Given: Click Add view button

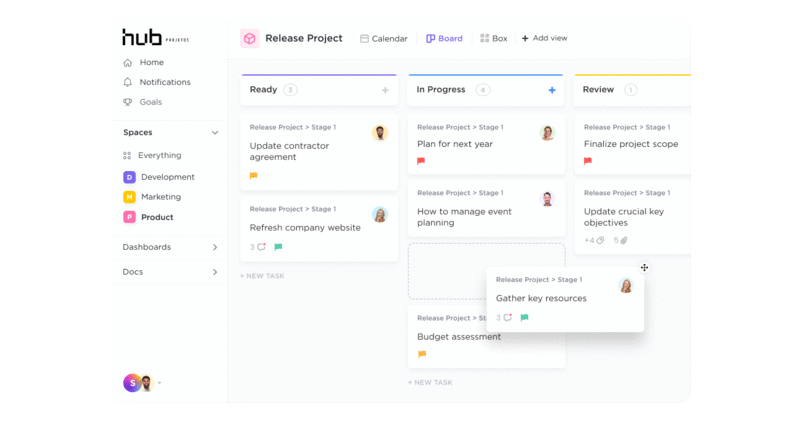Looking at the screenshot, I should point(544,38).
